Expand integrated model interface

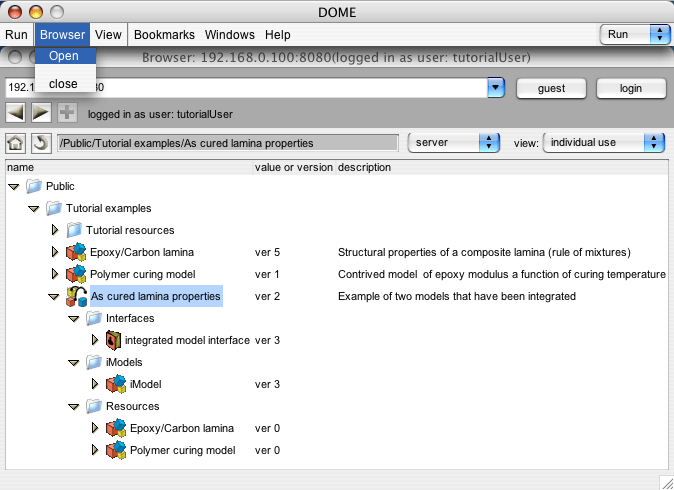tap(95, 340)
